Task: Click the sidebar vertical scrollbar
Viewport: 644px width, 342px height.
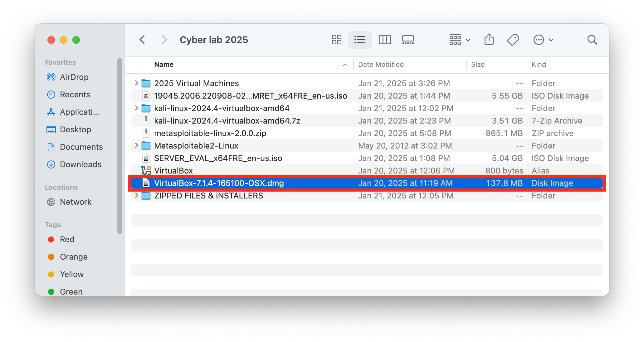Action: tap(120, 146)
